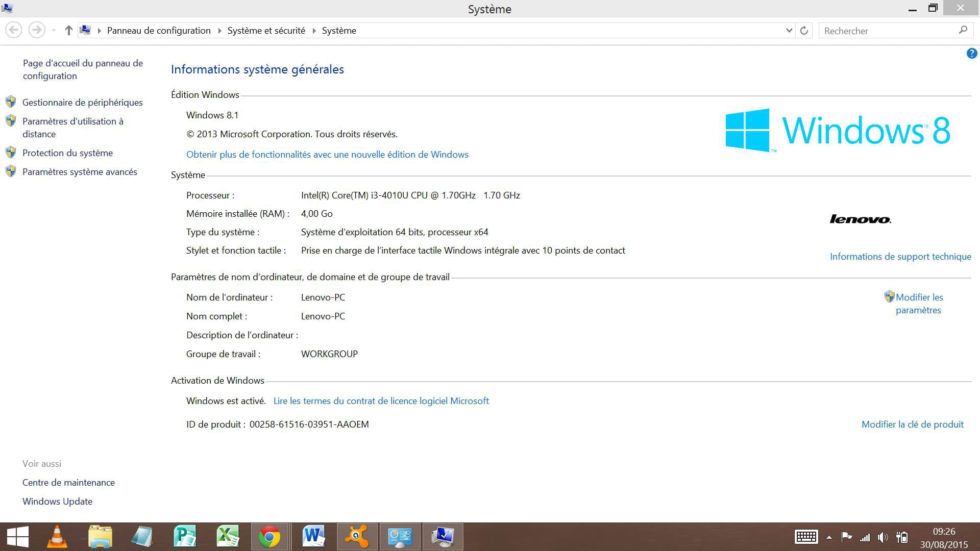Click the refresh icon beside the address bar
980x551 pixels.
click(804, 31)
